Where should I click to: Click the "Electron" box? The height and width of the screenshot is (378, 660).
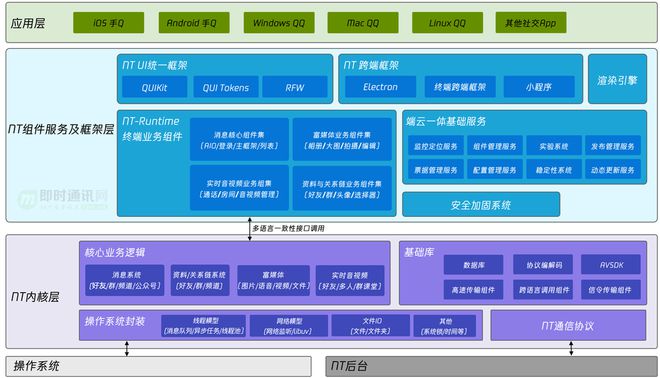click(x=381, y=87)
